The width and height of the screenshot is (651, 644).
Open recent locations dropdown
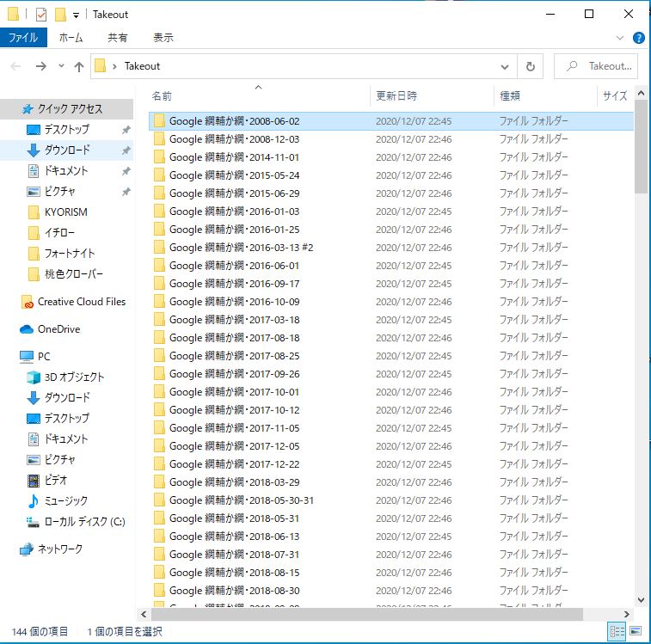tap(61, 65)
